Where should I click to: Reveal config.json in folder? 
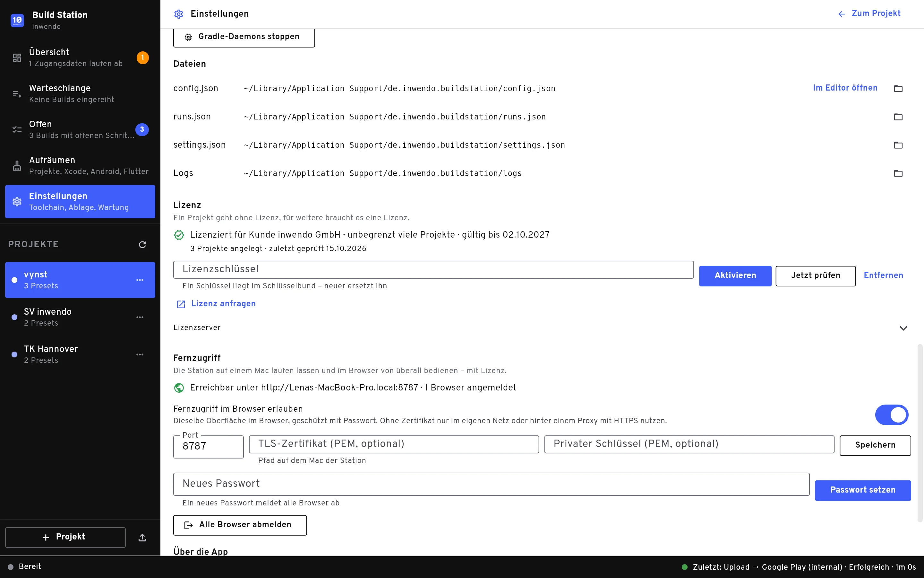898,89
